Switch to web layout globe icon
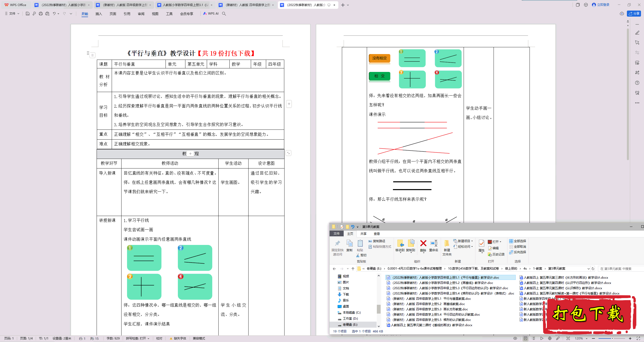The height and width of the screenshot is (342, 644). 550,338
